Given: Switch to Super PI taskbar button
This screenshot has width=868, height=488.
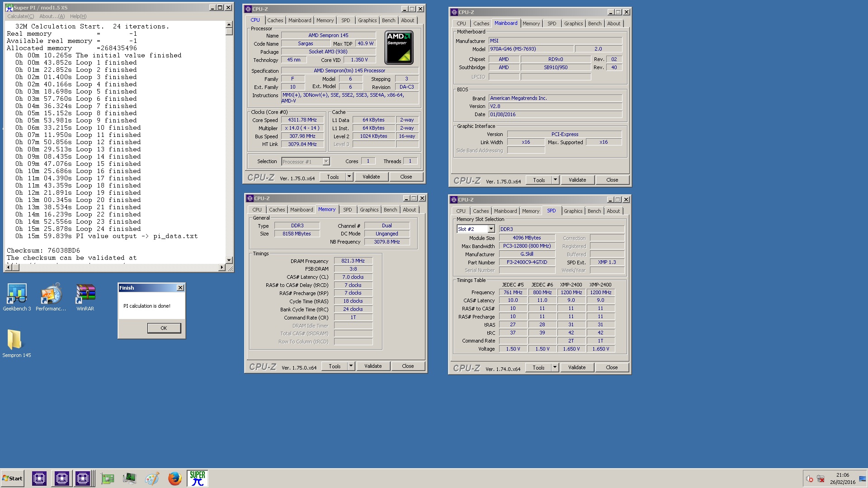Looking at the screenshot, I should 198,479.
